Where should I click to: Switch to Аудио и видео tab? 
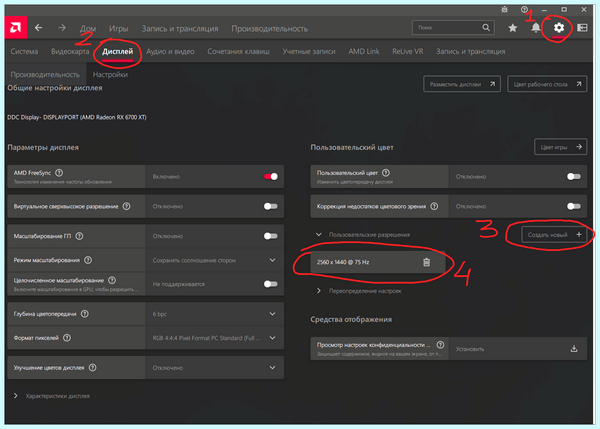170,51
